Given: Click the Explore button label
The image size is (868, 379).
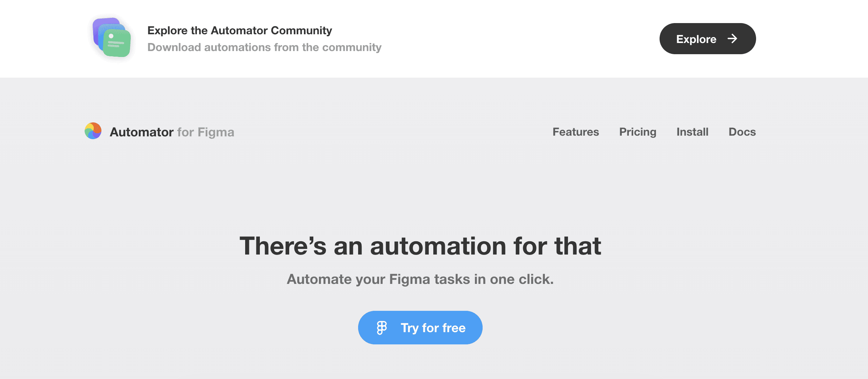Looking at the screenshot, I should (696, 39).
